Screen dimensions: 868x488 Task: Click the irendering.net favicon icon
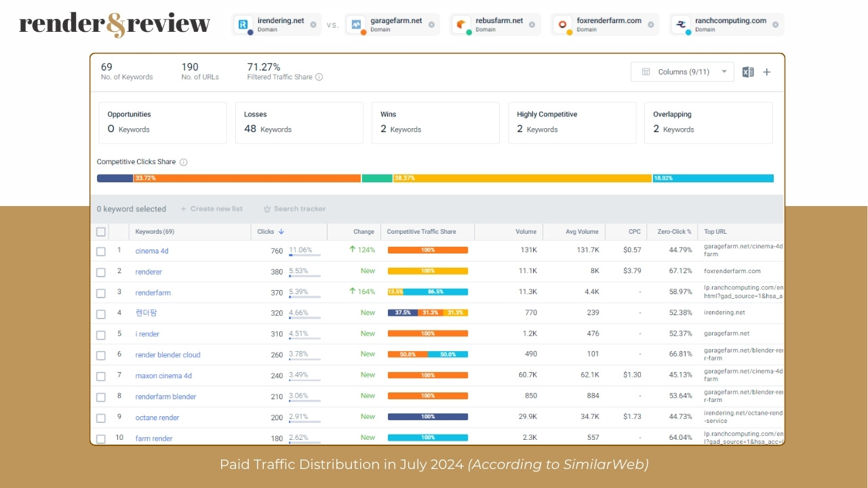(x=243, y=25)
